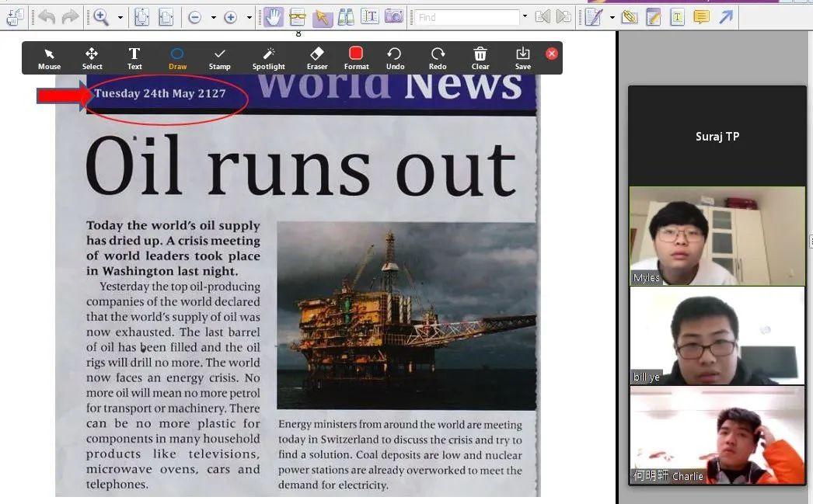Open the Stamp annotation tool
The height and width of the screenshot is (504, 813).
[219, 58]
